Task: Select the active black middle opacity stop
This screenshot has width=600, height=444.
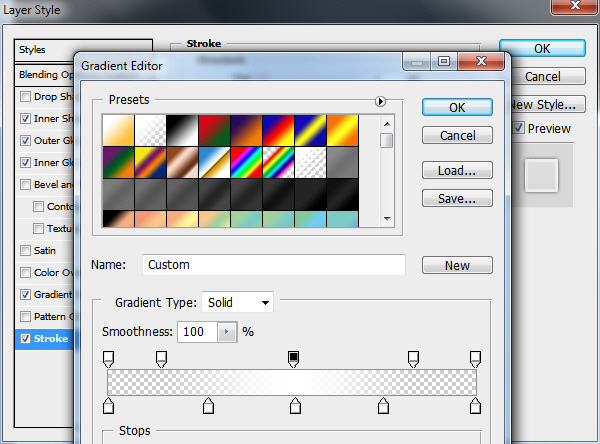Action: click(293, 359)
